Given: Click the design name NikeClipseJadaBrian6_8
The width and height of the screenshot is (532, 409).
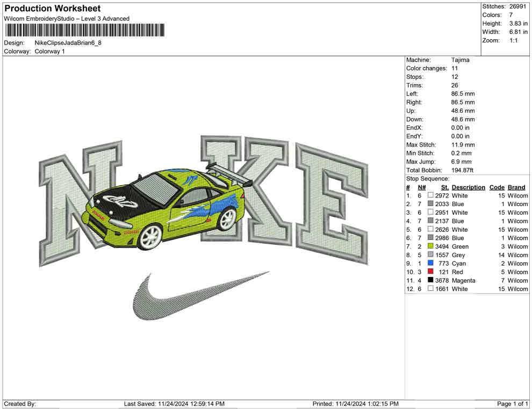Looking at the screenshot, I should point(68,43).
